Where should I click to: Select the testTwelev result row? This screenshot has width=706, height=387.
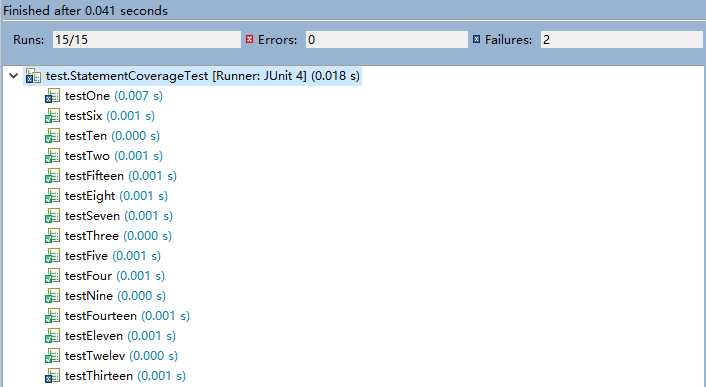coord(111,356)
